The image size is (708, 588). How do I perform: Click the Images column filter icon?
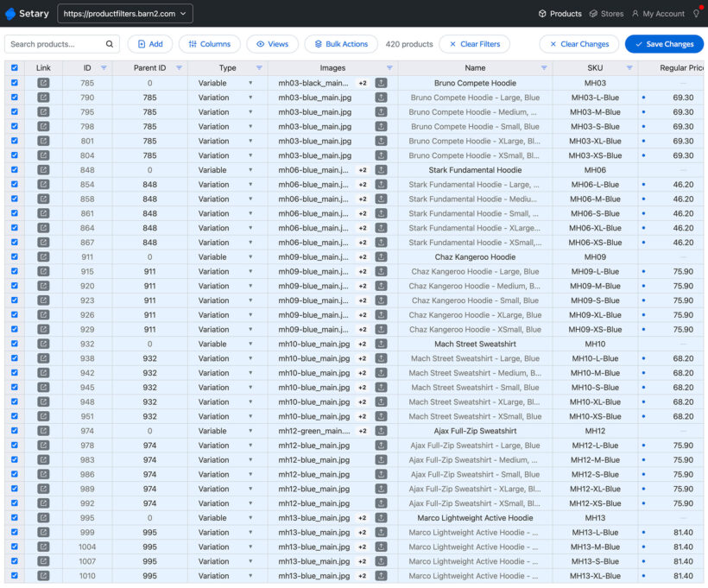click(x=389, y=67)
